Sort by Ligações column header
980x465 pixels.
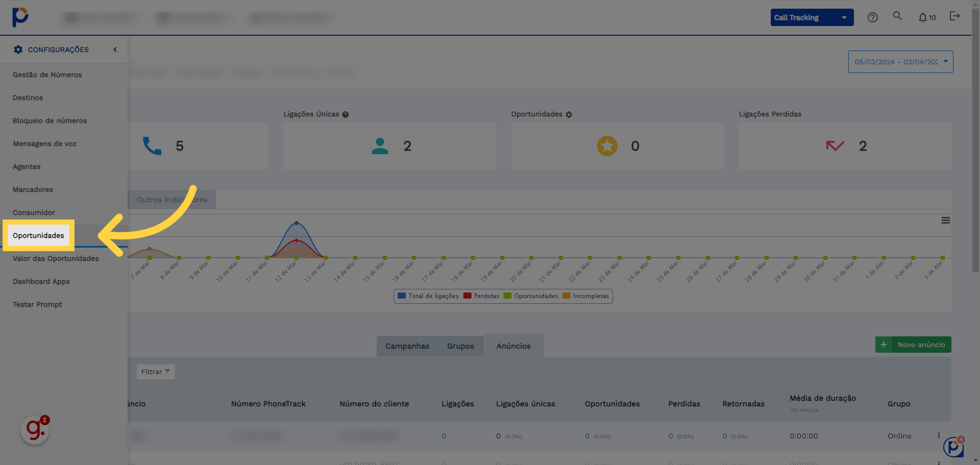[x=458, y=404]
